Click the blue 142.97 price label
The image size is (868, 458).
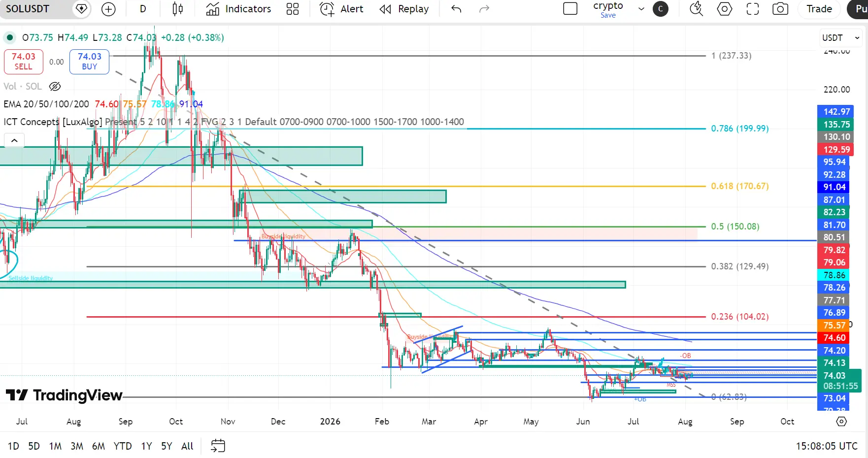coord(835,112)
